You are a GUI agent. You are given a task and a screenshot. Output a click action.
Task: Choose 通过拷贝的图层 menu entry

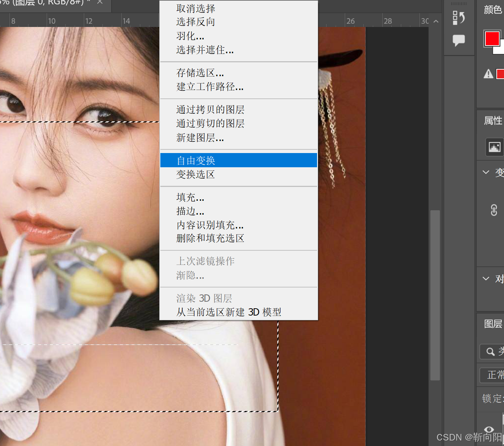pos(238,110)
